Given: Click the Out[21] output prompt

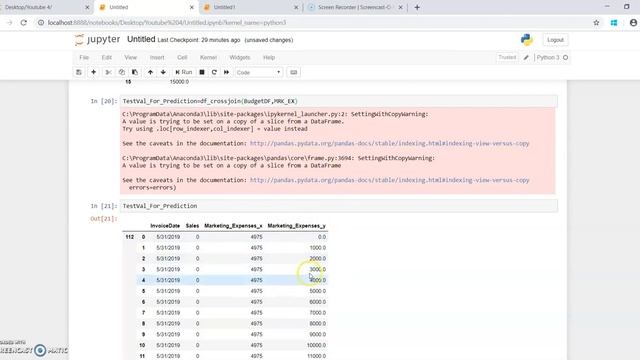Looking at the screenshot, I should pos(104,219).
